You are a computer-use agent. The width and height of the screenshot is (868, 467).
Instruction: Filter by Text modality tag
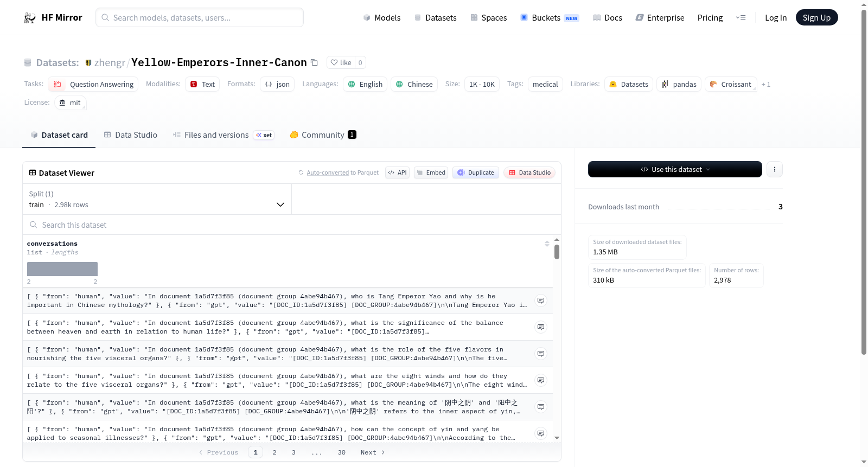pyautogui.click(x=202, y=84)
